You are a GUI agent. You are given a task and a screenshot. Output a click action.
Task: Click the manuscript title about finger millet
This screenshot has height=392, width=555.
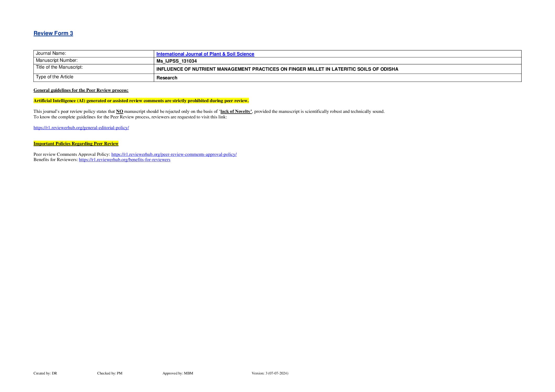(x=277, y=69)
